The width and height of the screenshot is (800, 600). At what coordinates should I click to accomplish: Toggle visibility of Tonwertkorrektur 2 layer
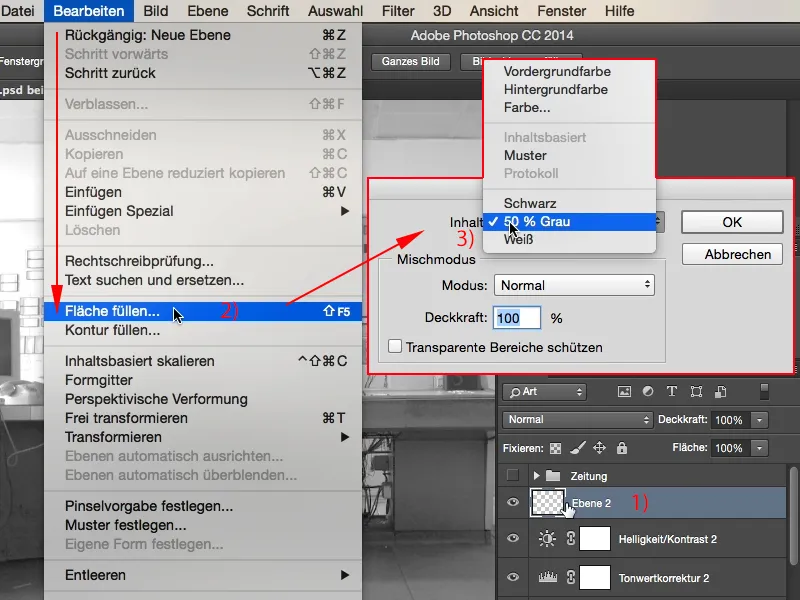[512, 577]
